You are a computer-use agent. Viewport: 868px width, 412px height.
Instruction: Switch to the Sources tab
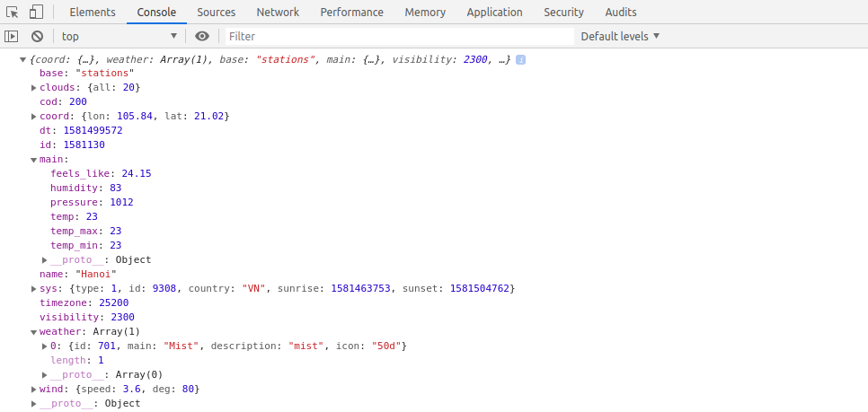point(216,13)
